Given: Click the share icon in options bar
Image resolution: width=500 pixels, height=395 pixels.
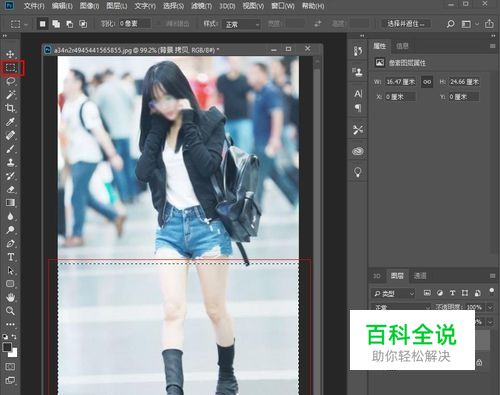Looking at the screenshot, I should [489, 24].
